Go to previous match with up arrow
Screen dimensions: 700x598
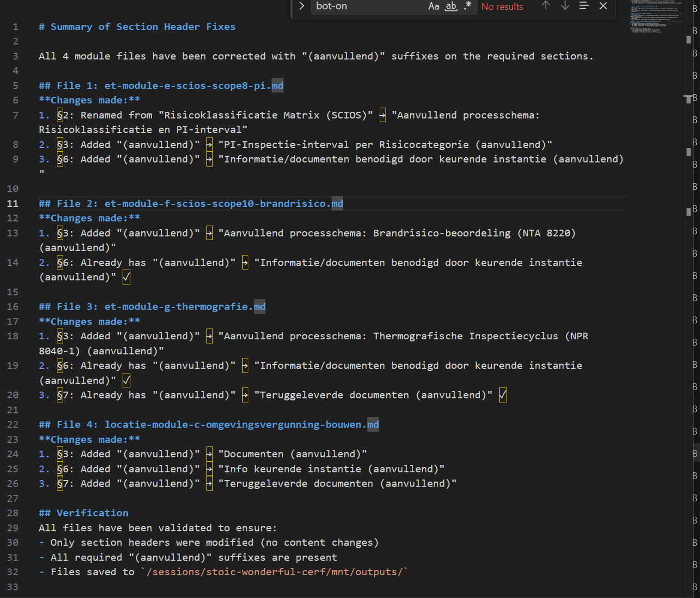click(x=546, y=6)
